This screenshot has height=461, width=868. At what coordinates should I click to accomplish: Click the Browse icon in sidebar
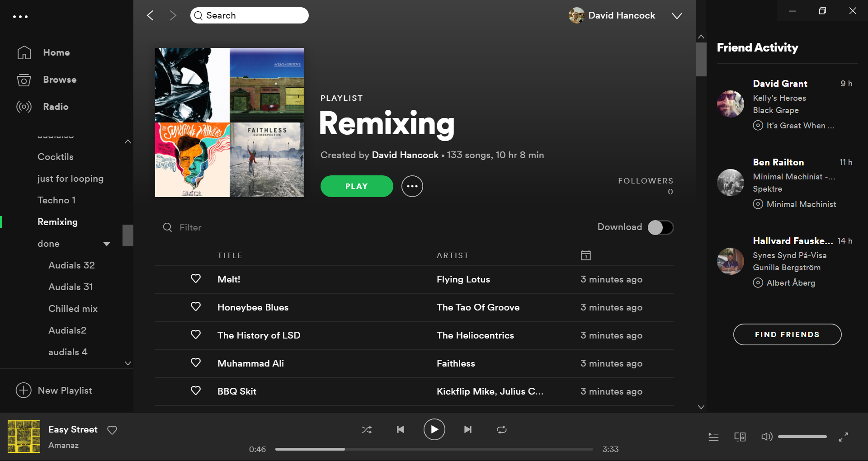(24, 80)
